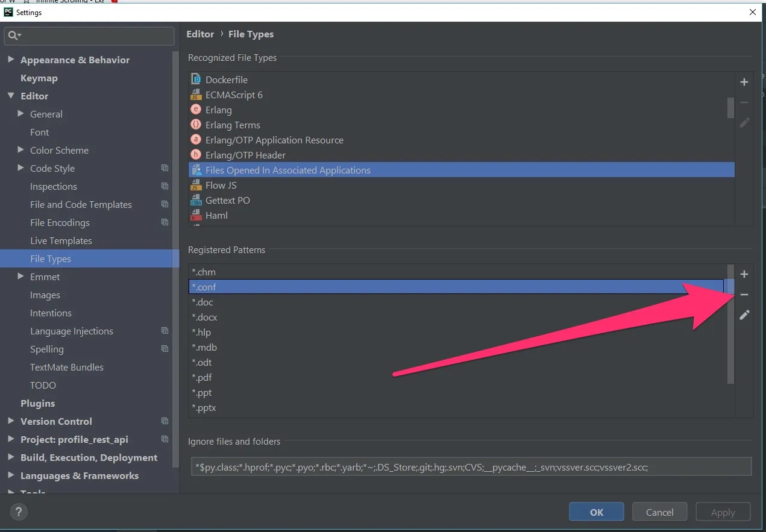The width and height of the screenshot is (766, 532).
Task: Expand Languages & Frameworks section
Action: pyautogui.click(x=11, y=475)
